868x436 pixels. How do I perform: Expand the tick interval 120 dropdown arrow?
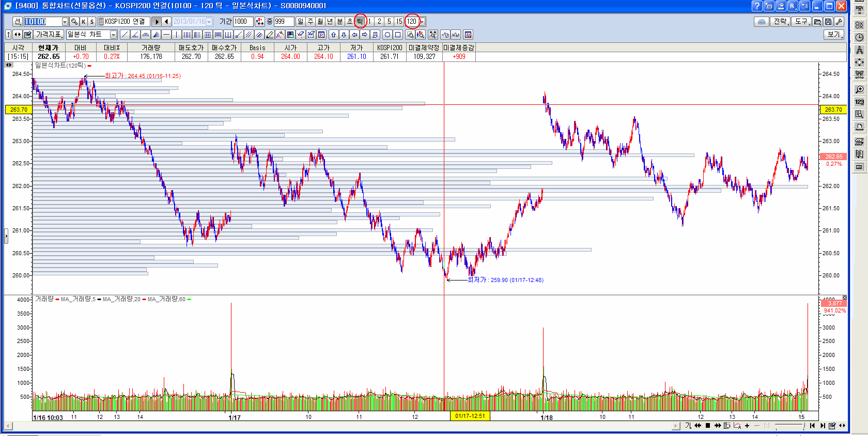pyautogui.click(x=422, y=22)
